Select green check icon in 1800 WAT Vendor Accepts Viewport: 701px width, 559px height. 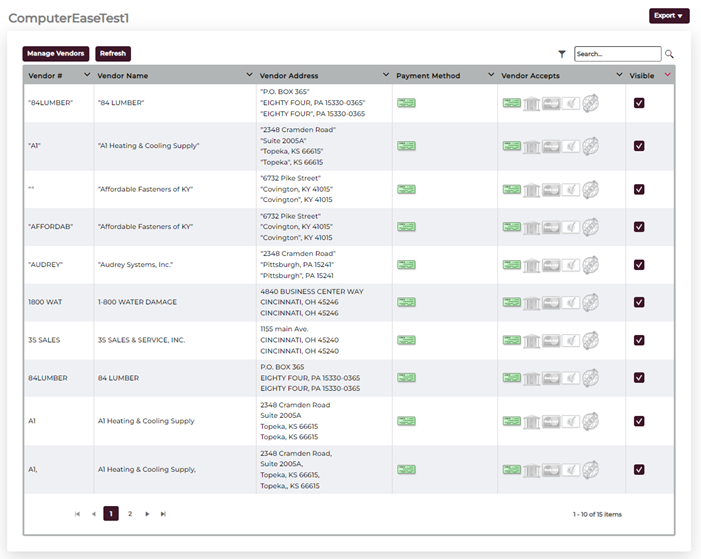[x=511, y=302]
